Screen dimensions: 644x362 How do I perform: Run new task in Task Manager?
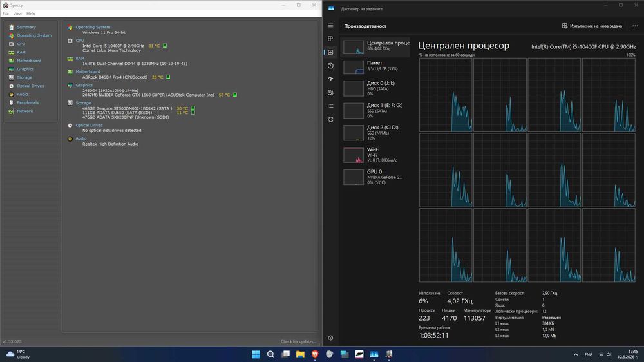pos(592,26)
